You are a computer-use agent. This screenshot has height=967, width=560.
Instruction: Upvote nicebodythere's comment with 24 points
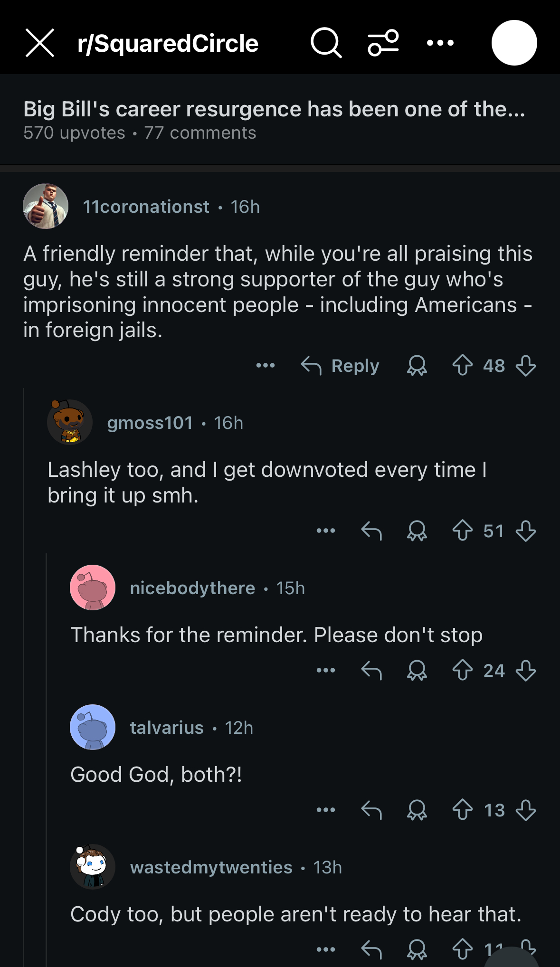pos(462,671)
